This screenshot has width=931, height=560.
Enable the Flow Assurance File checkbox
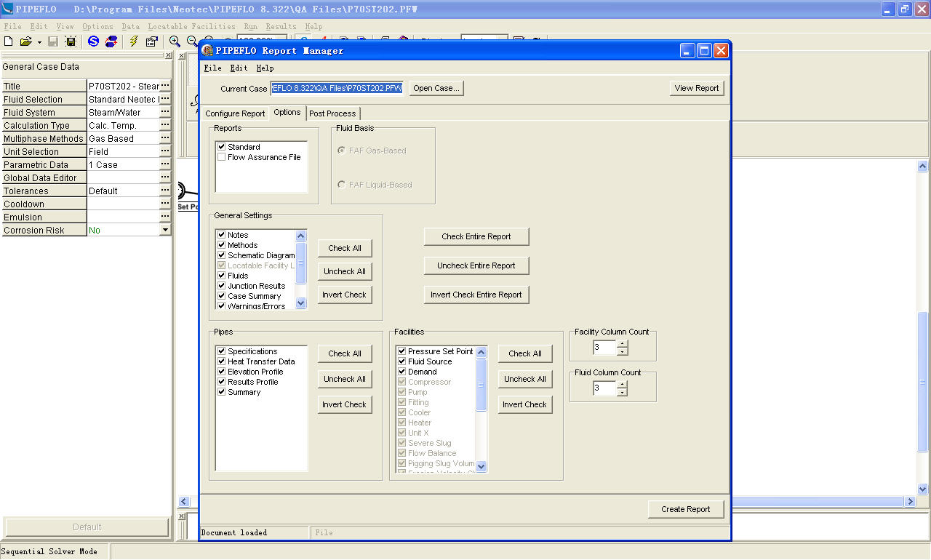[x=221, y=157]
